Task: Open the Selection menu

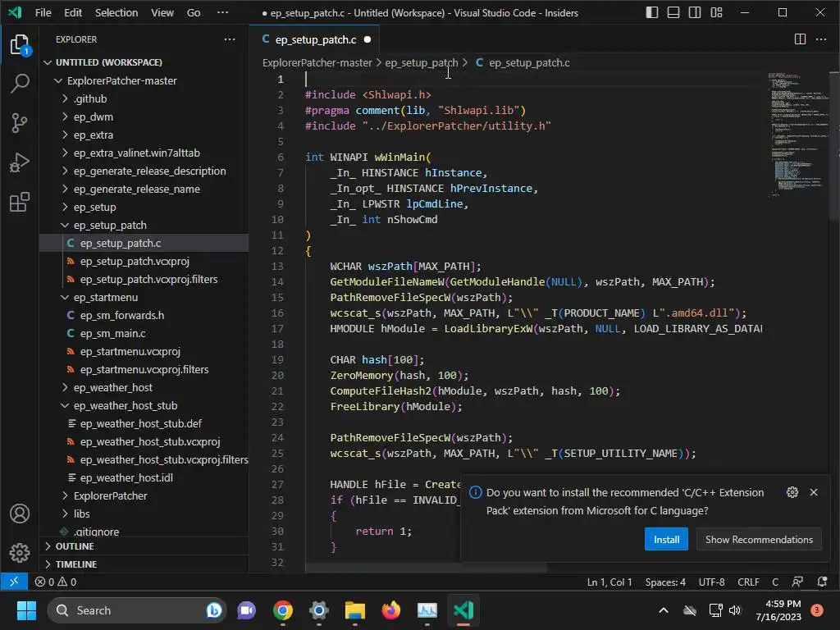Action: coord(116,12)
